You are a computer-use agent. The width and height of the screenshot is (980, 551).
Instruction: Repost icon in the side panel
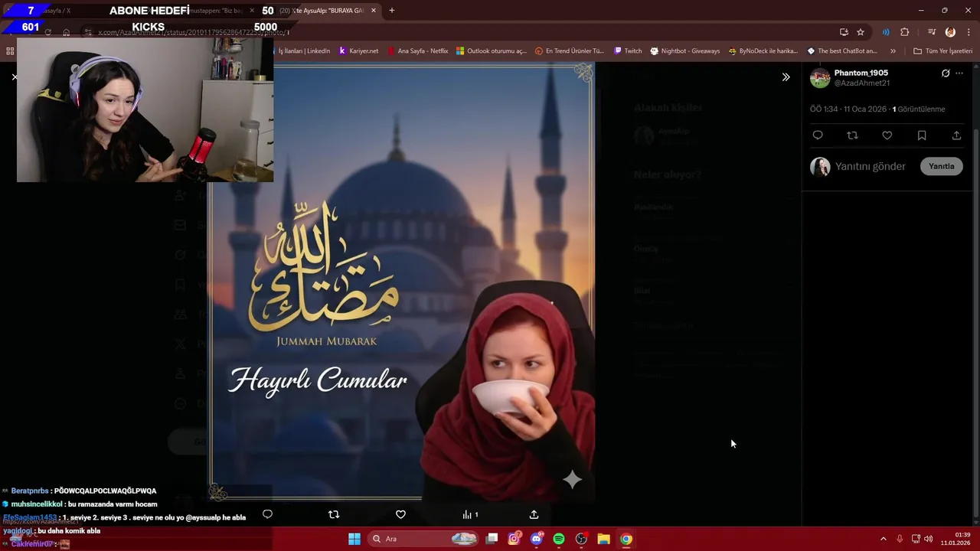(852, 135)
